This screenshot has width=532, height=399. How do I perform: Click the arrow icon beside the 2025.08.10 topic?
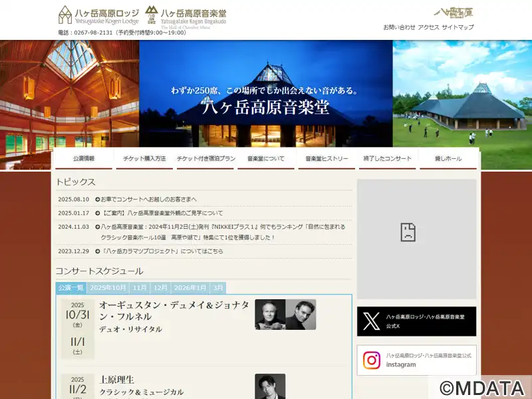(x=97, y=199)
